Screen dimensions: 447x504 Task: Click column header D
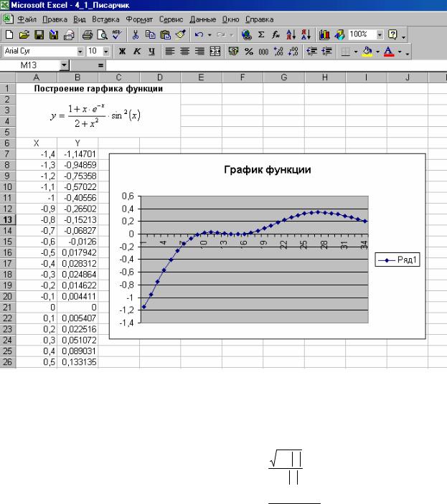pos(159,77)
